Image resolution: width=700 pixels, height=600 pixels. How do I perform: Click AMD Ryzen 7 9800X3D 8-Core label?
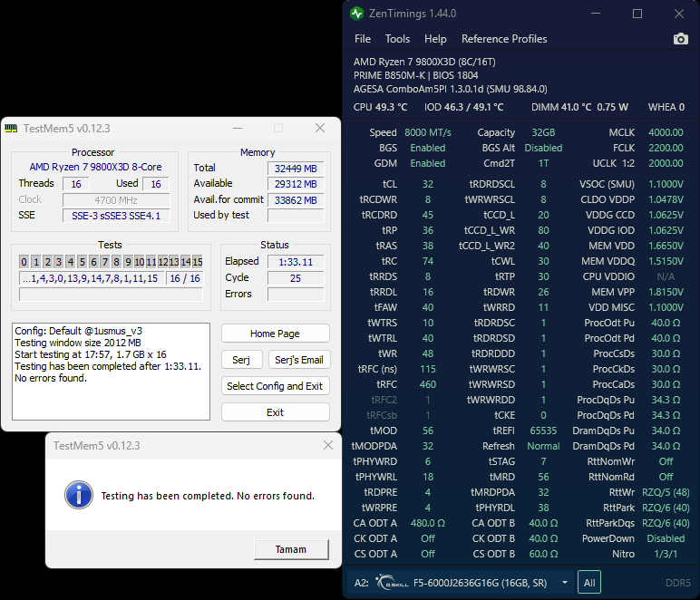tap(95, 167)
